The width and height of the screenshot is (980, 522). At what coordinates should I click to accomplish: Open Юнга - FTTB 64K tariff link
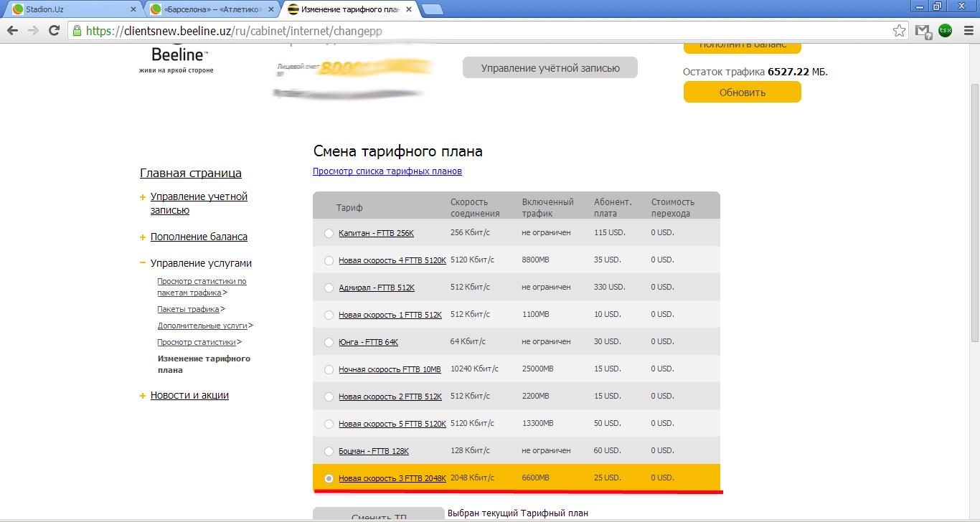tap(368, 342)
